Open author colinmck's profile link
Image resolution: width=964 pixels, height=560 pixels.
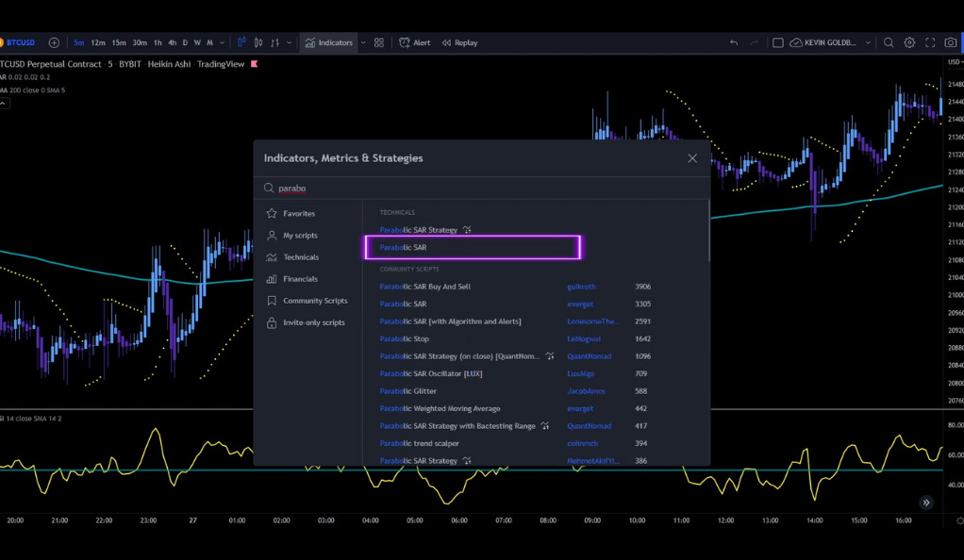(582, 443)
